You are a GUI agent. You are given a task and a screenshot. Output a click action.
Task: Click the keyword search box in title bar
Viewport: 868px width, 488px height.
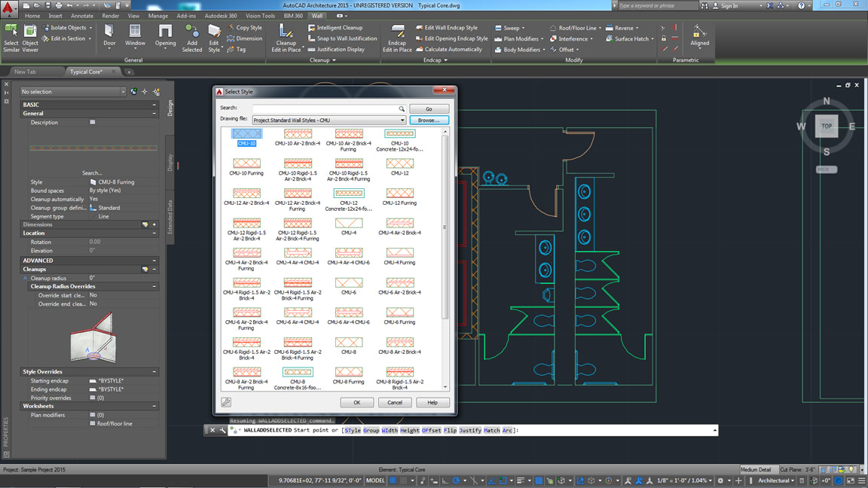657,5
